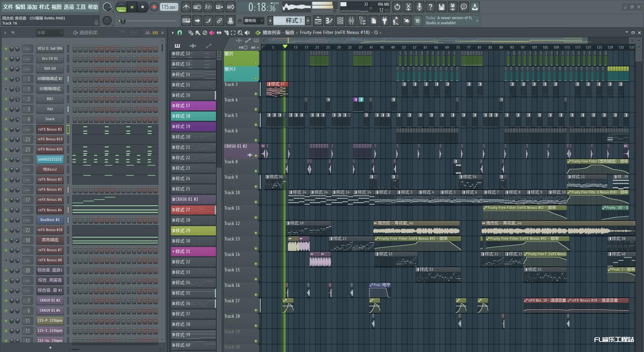Image resolution: width=644 pixels, height=352 pixels.
Task: Click the CRASH 01 #2 channel button
Action: [x=50, y=301]
